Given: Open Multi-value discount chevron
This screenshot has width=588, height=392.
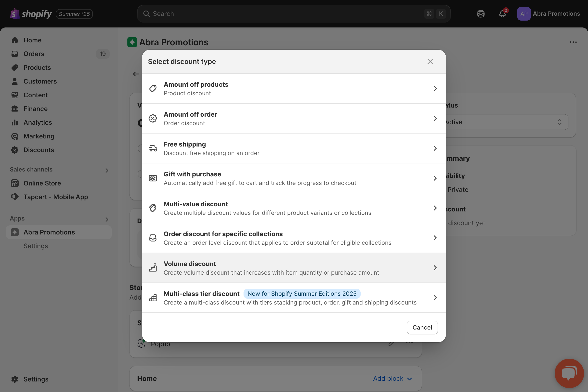Looking at the screenshot, I should [x=435, y=208].
